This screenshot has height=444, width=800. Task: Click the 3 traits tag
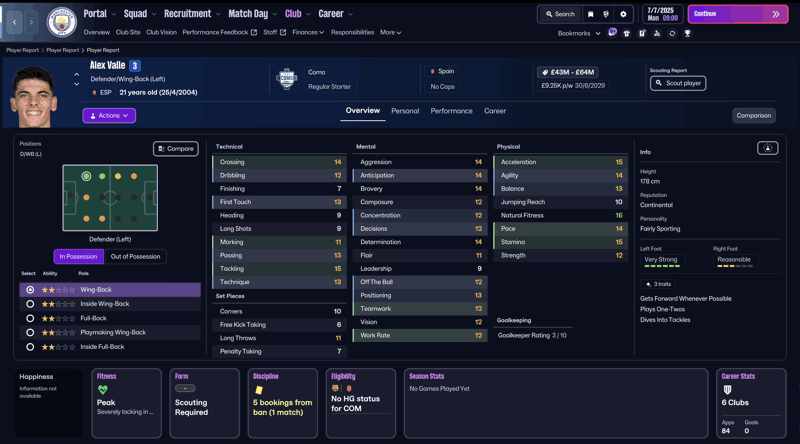(x=658, y=284)
